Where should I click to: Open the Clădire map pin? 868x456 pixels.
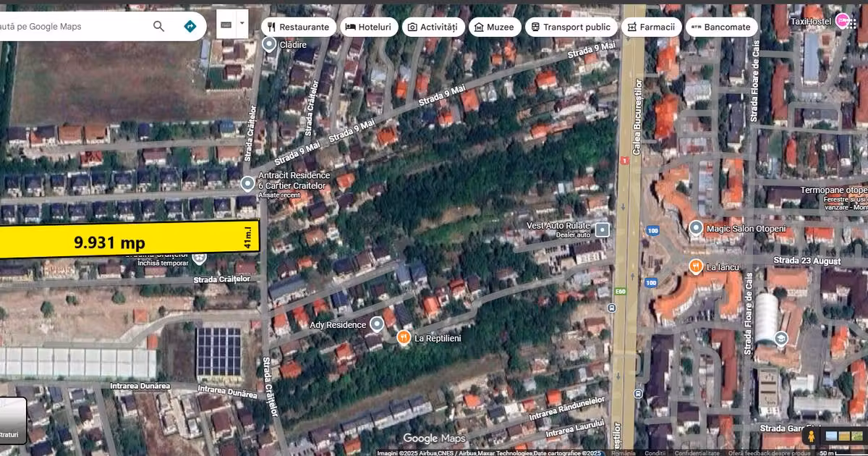tap(270, 45)
